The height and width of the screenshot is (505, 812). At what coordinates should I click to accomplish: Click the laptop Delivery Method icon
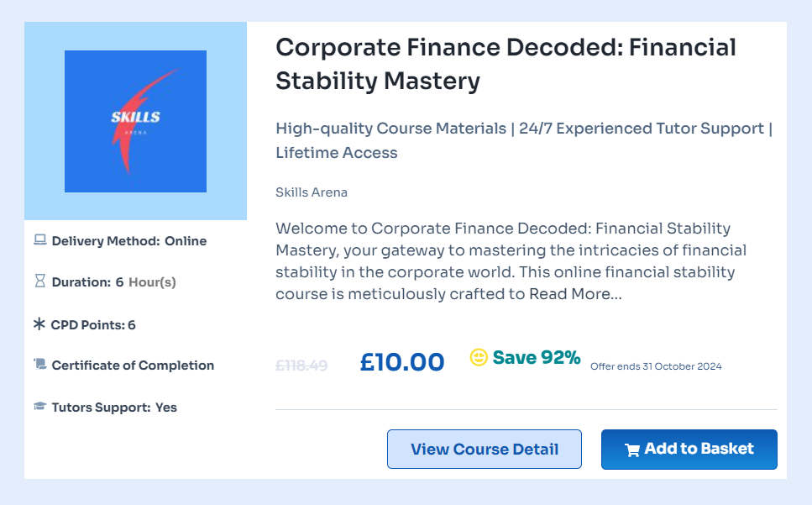pos(39,240)
